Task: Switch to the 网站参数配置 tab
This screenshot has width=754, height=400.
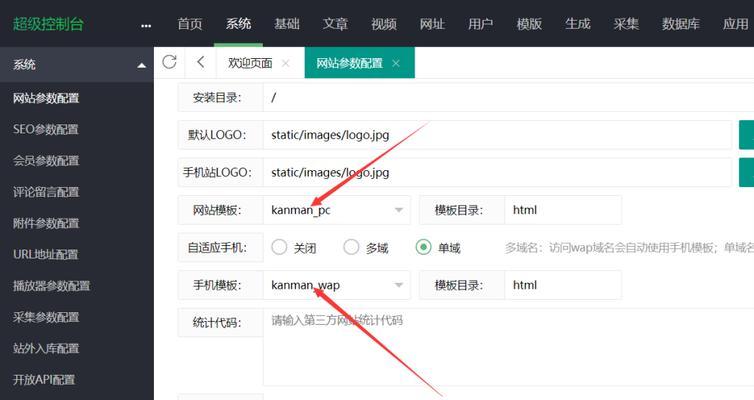Action: (350, 63)
